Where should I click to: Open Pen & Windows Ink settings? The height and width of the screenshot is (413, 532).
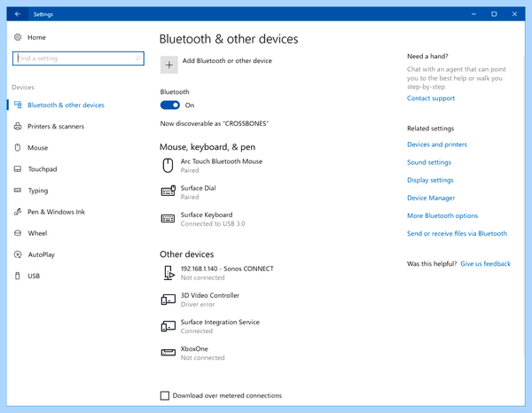56,212
